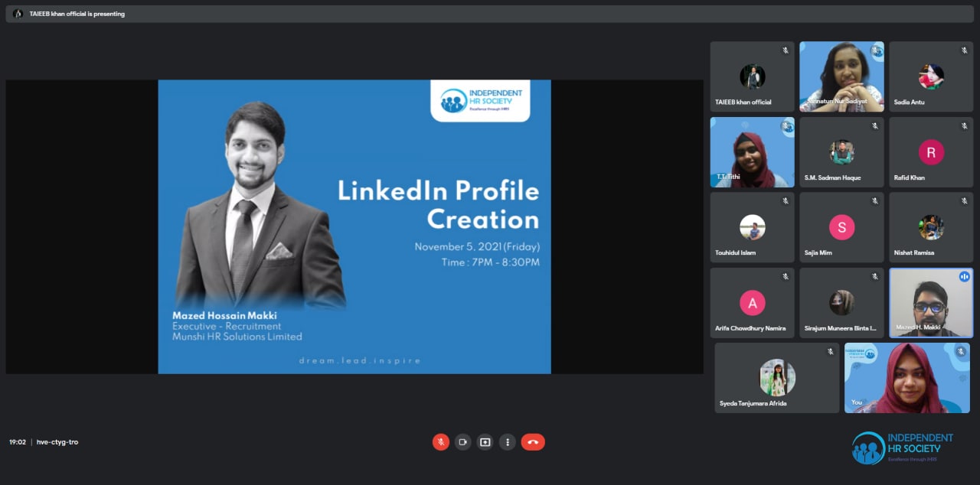Click muted mic icon on Rafid Khan tile
Screen dimensions: 980x485
[x=964, y=126]
